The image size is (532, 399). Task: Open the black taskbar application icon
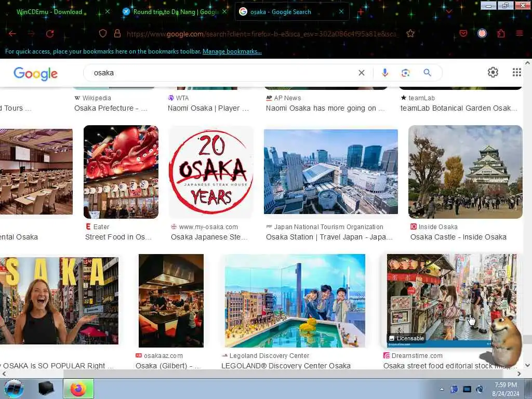click(x=46, y=389)
